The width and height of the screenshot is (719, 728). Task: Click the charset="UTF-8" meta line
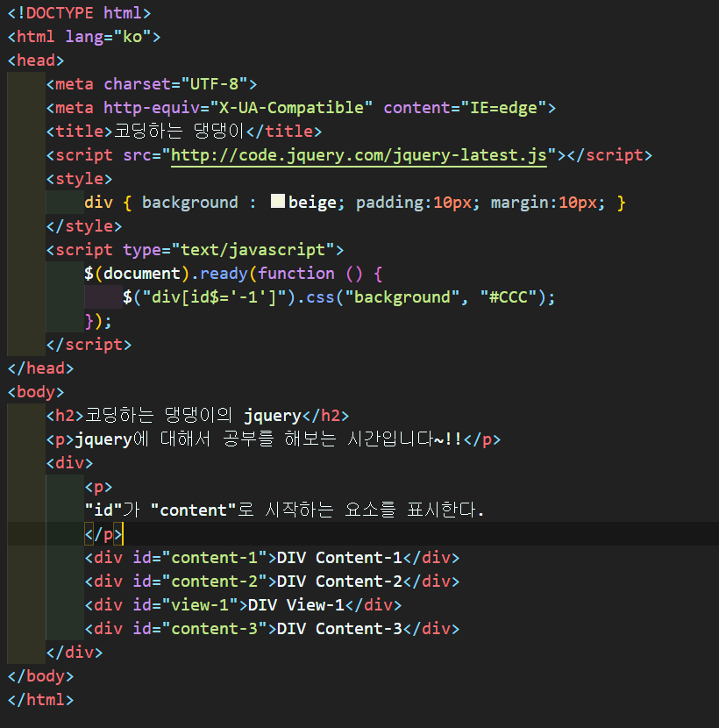pos(152,84)
